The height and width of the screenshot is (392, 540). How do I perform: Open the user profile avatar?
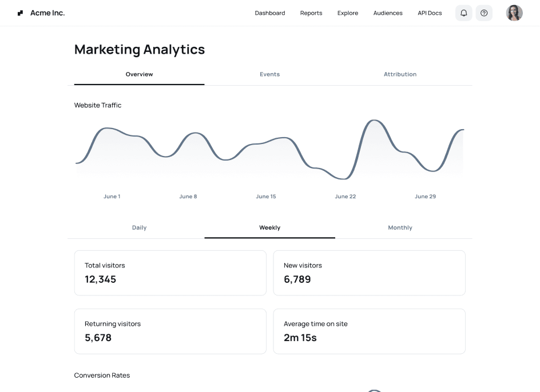click(514, 13)
